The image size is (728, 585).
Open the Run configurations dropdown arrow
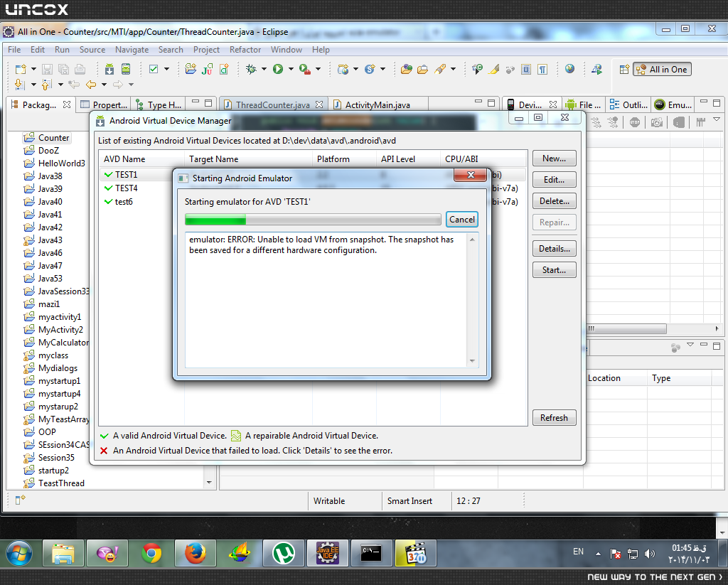291,69
